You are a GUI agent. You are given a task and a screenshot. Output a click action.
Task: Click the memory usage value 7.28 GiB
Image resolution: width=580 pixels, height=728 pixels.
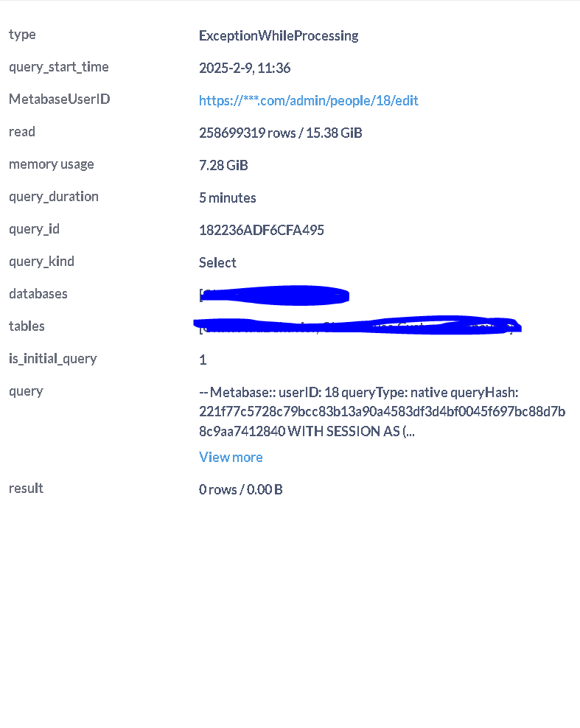tap(223, 165)
